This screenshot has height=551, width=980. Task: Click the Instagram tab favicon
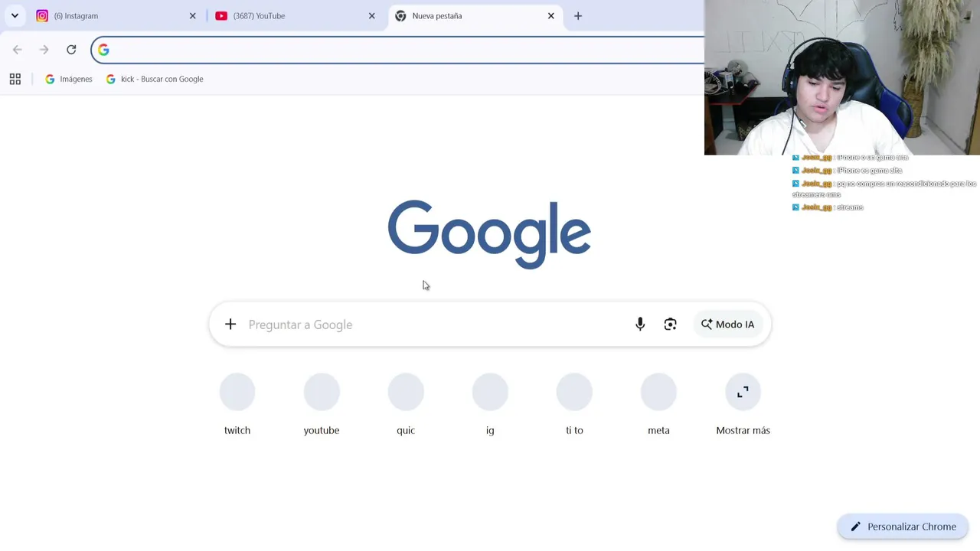click(42, 15)
